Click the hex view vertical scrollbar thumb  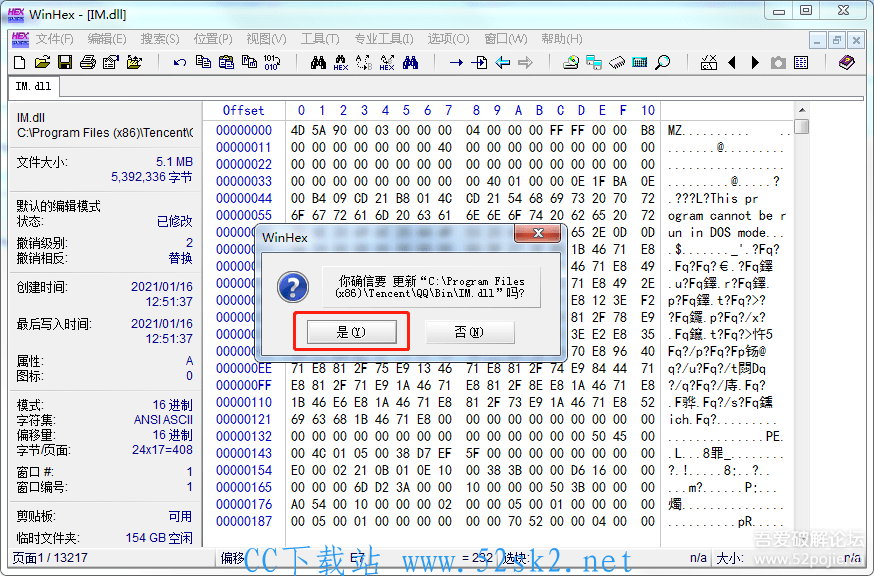(x=802, y=127)
